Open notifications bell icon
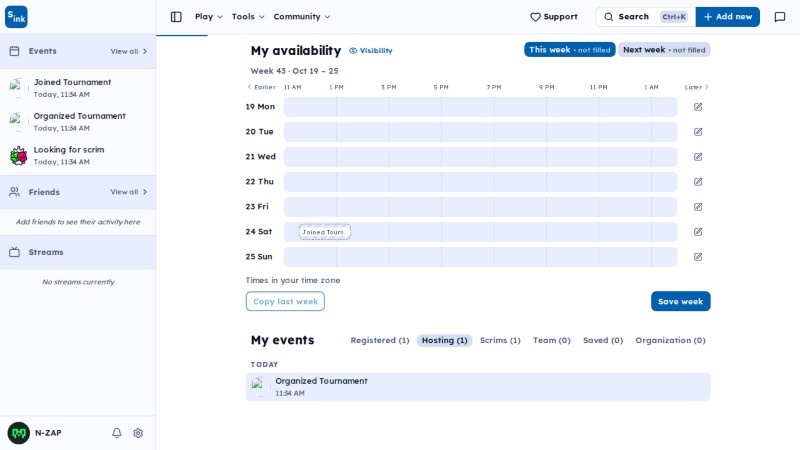Screen dimensions: 800x450 [117, 433]
